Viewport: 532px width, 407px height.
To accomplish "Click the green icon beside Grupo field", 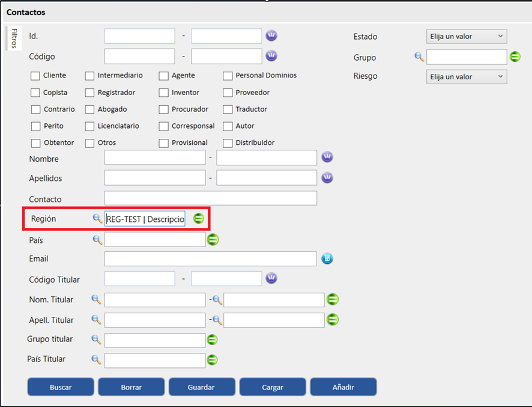I will point(515,57).
